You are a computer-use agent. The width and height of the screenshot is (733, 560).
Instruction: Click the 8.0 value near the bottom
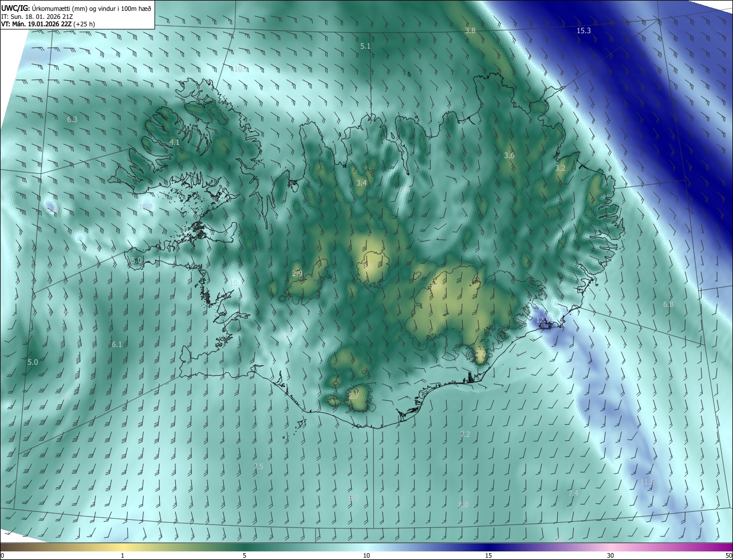coord(463,504)
